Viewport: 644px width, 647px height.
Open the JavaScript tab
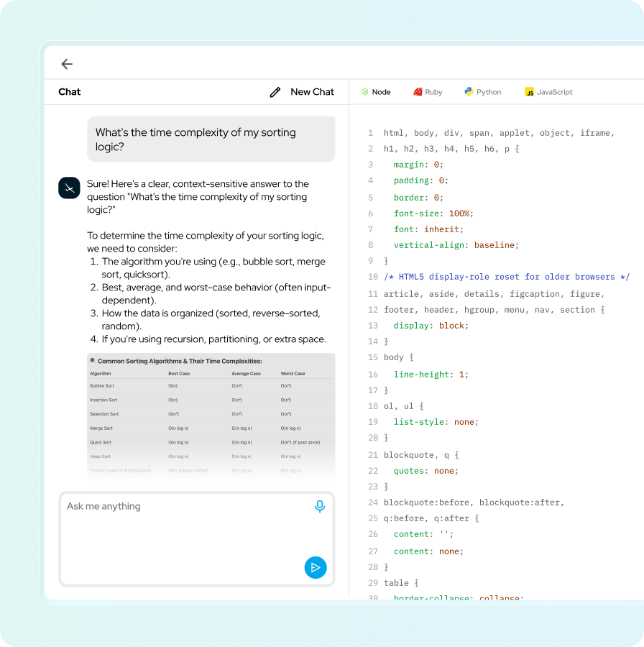pos(548,92)
